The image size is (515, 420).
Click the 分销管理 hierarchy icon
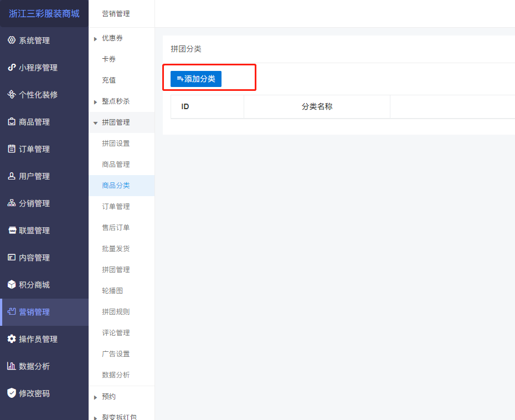pyautogui.click(x=12, y=203)
